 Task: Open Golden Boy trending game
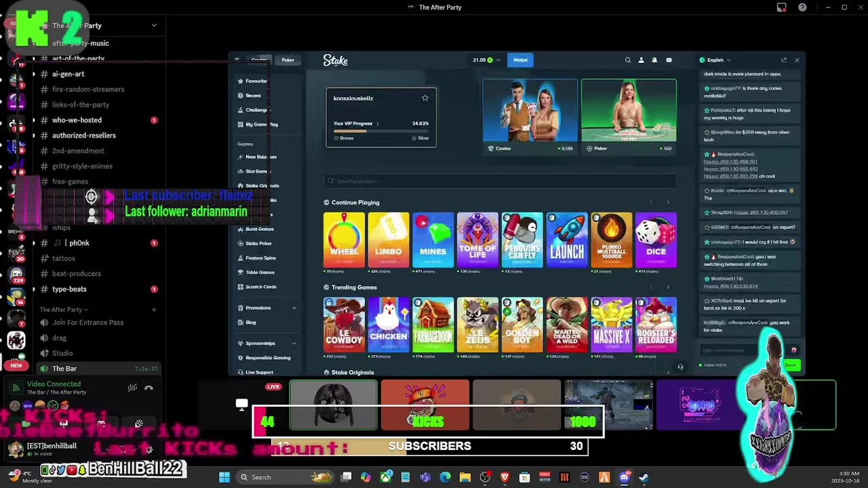(522, 325)
